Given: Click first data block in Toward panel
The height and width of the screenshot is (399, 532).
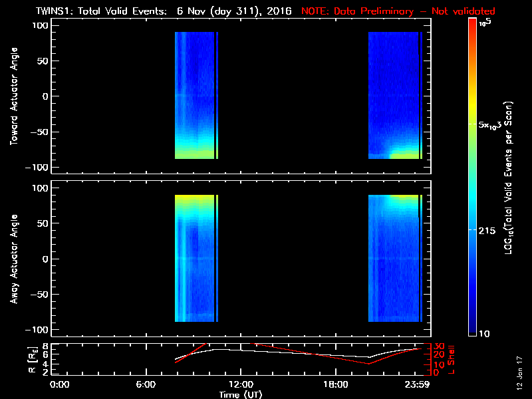Looking at the screenshot, I should pos(194,96).
